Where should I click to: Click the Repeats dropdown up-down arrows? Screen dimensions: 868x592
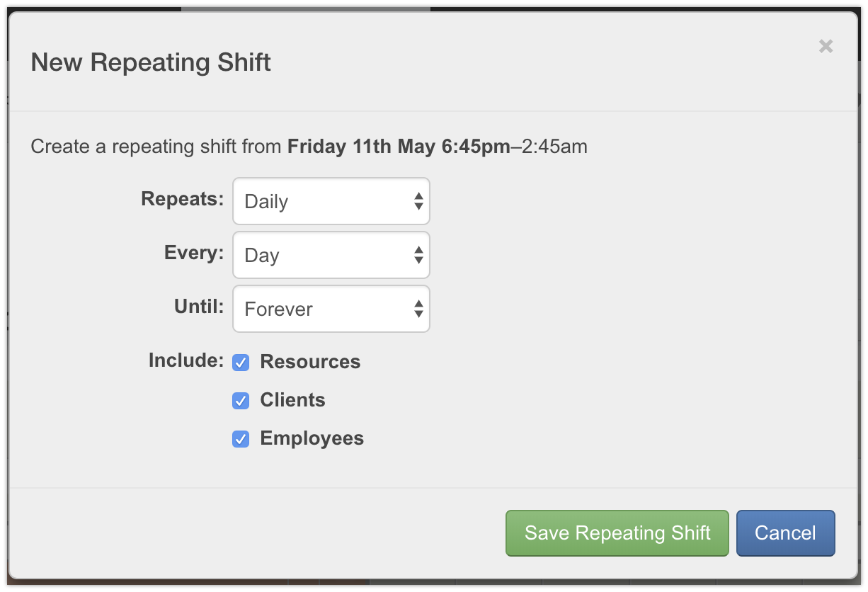click(x=418, y=201)
